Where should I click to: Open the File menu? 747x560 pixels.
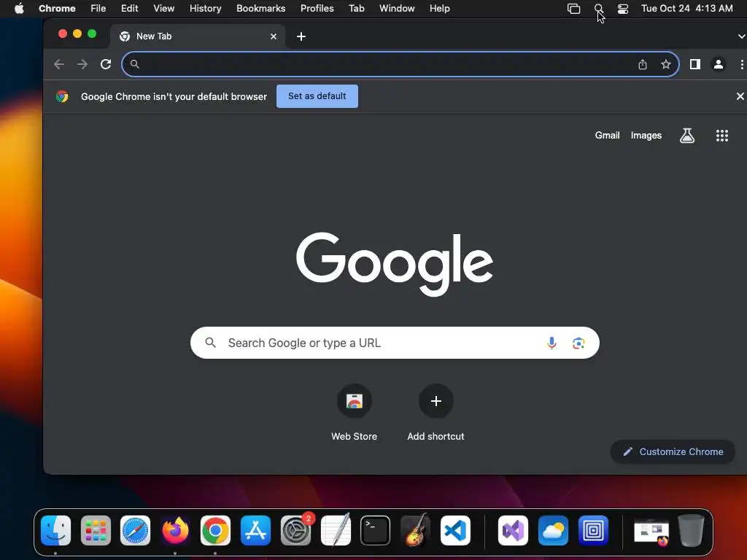(x=98, y=9)
